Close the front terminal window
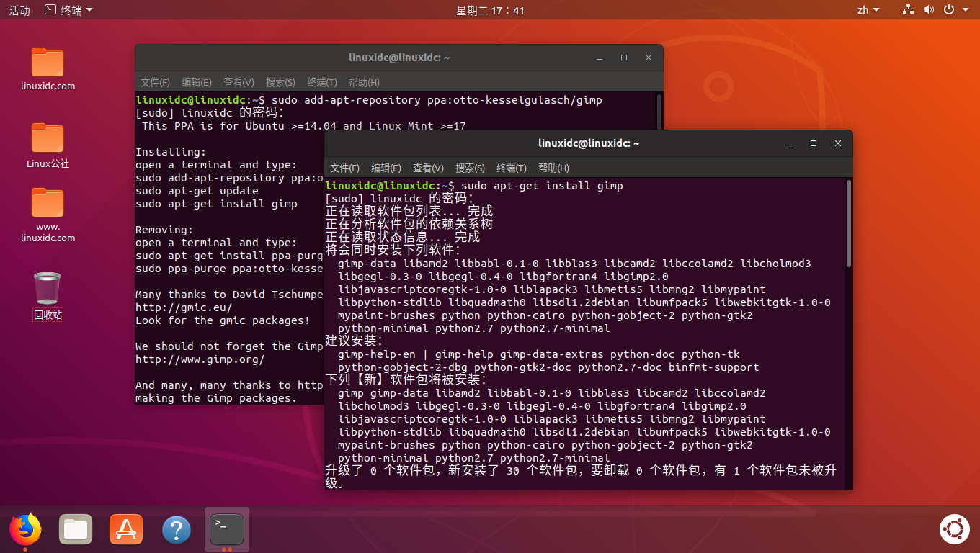 point(838,143)
